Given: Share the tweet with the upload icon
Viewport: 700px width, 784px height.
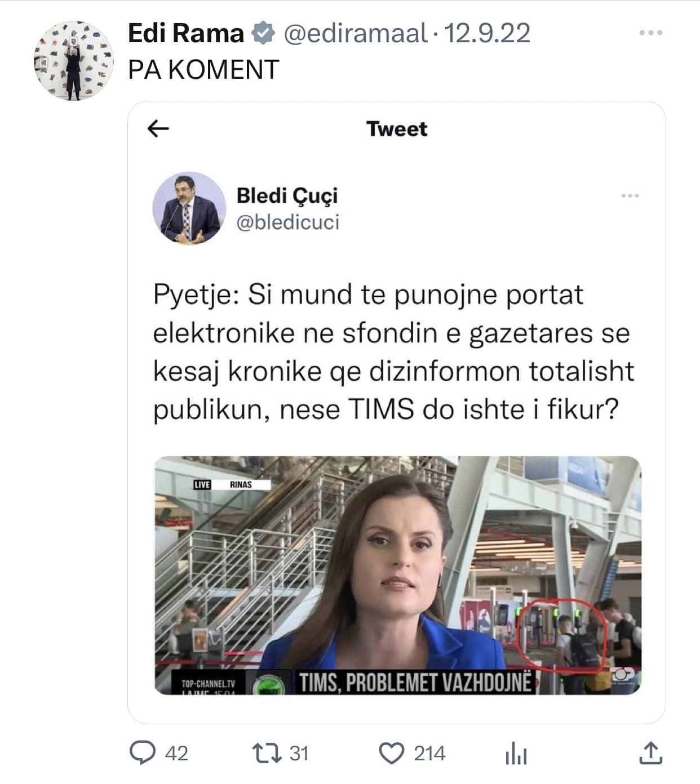Looking at the screenshot, I should pyautogui.click(x=651, y=753).
